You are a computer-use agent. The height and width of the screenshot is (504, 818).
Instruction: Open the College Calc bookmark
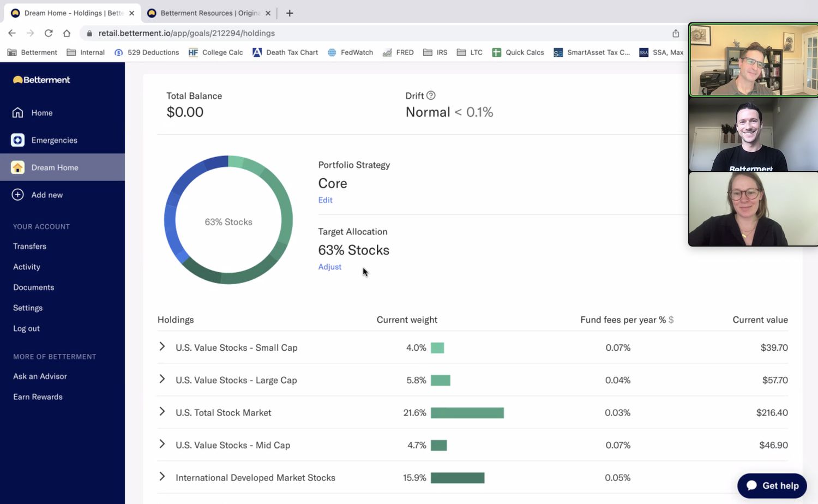215,52
